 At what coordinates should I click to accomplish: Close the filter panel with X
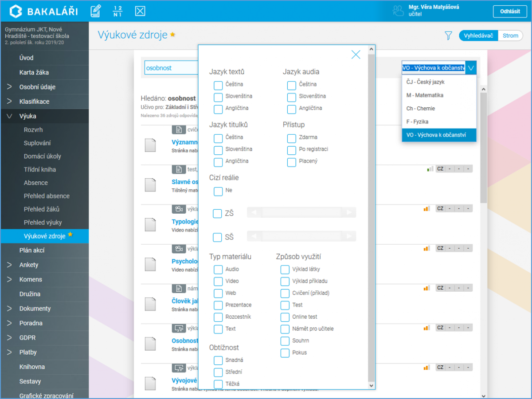point(356,55)
